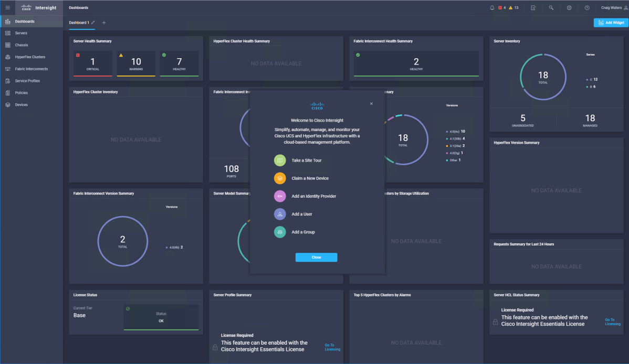This screenshot has height=364, width=629.
Task: Open HyperFlex Clusters in the sidebar
Action: point(30,57)
